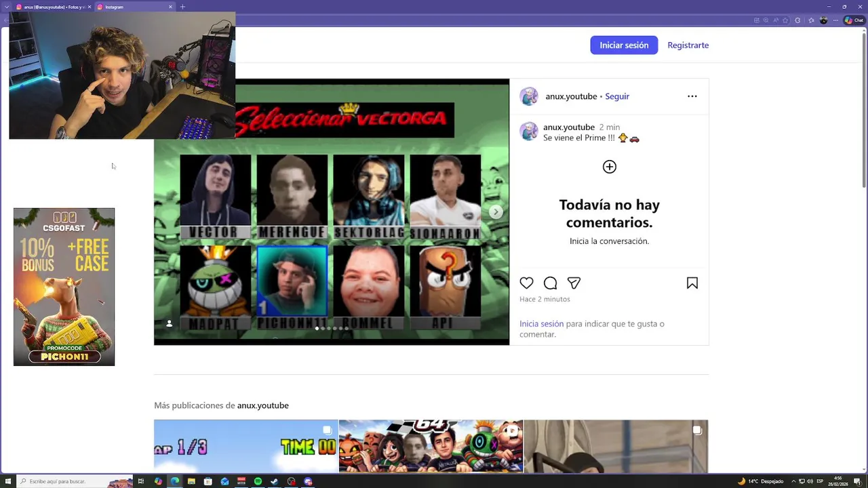Screen dimensions: 868x488
Task: Open anux.youtube avatar in post header
Action: point(529,96)
